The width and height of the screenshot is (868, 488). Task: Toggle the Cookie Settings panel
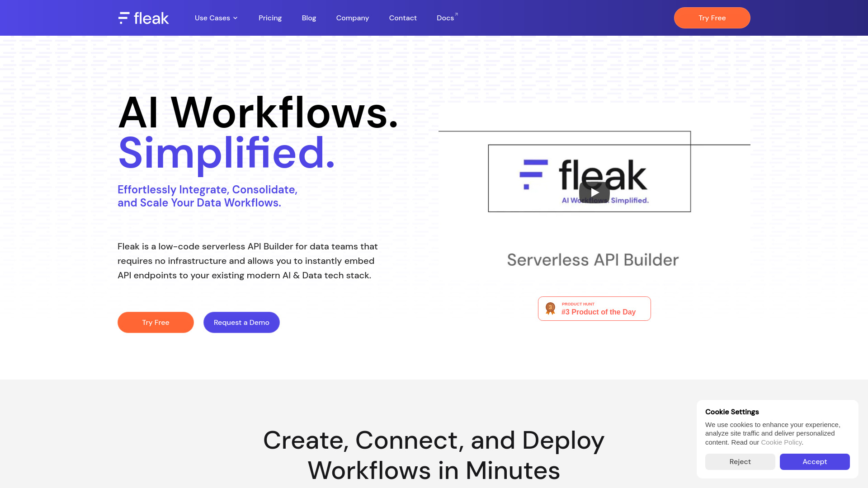tap(732, 412)
